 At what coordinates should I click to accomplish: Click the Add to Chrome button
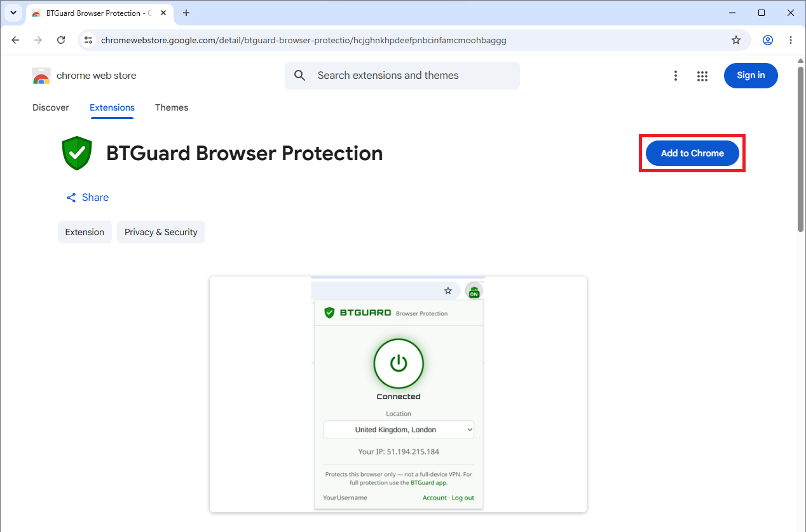[x=692, y=153]
